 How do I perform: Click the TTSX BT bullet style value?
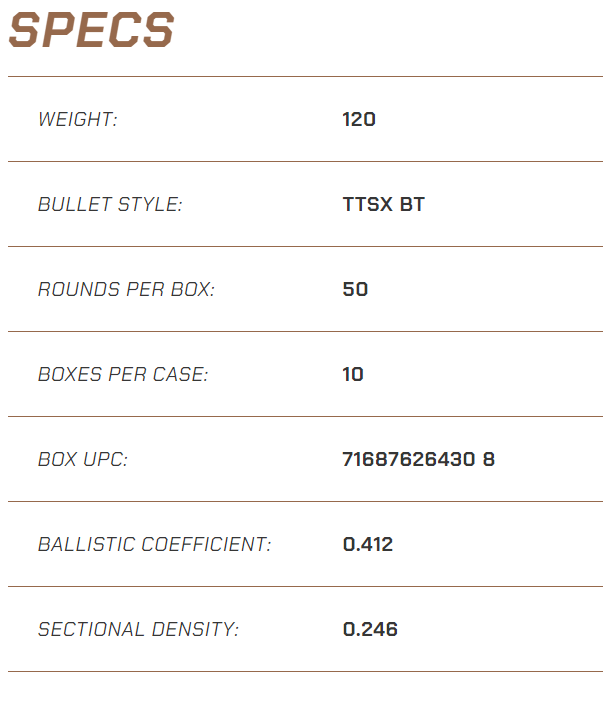pyautogui.click(x=384, y=204)
